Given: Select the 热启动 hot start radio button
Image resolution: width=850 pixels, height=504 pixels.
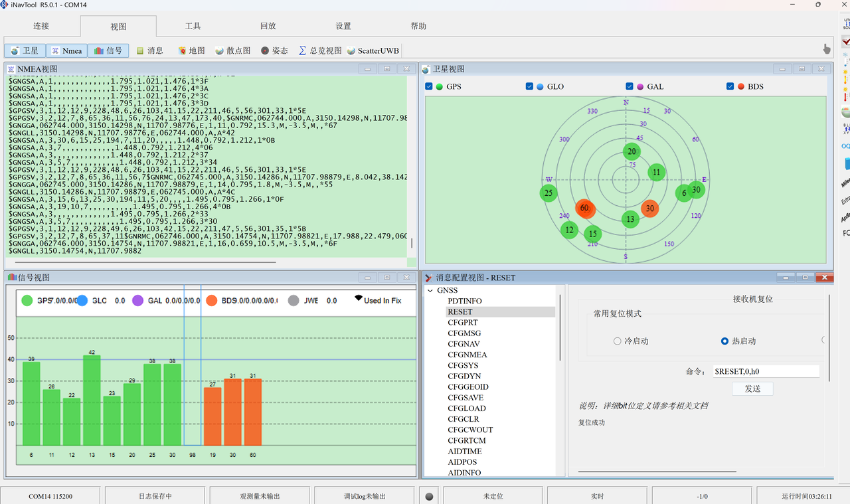Looking at the screenshot, I should (724, 341).
